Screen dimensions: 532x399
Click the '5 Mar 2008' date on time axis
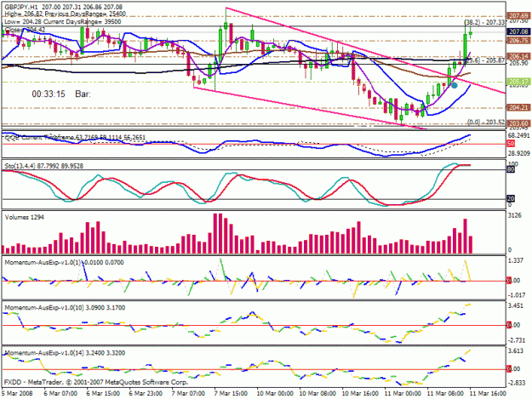[17, 394]
